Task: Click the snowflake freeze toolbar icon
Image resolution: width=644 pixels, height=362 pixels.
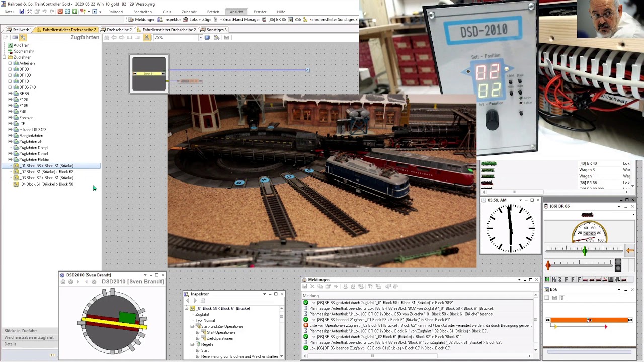Action: tap(67, 11)
